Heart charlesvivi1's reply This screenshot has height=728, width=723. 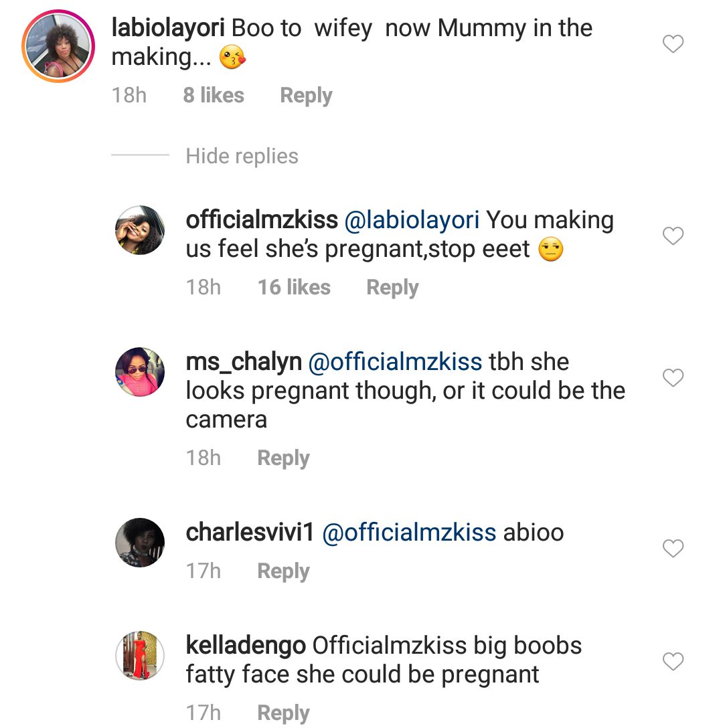pos(673,549)
